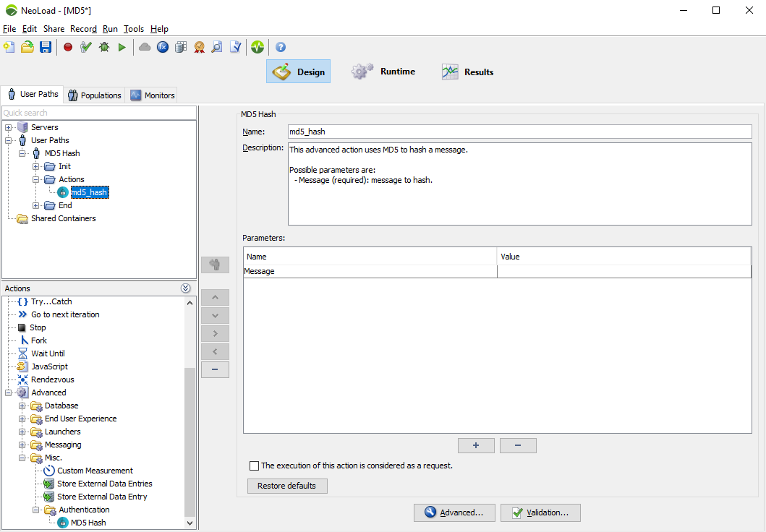
Task: Collapse the Actions panel with chevron
Action: coord(186,288)
